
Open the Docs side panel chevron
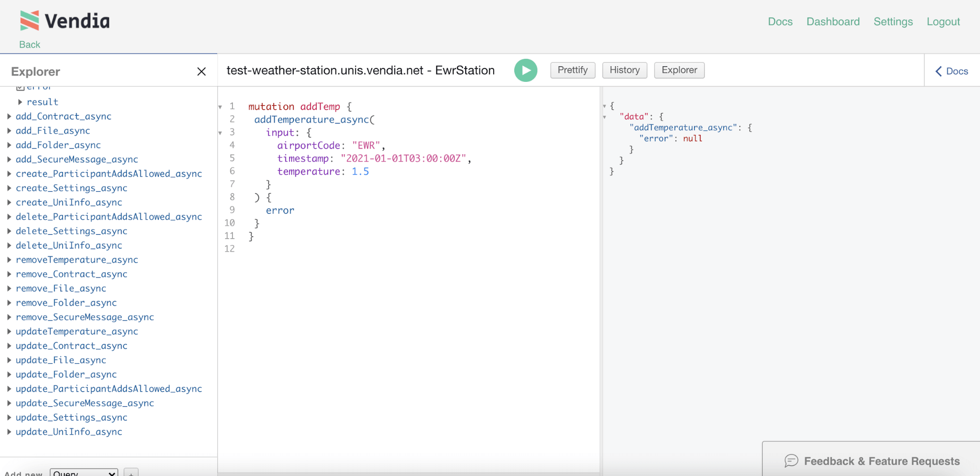point(938,71)
